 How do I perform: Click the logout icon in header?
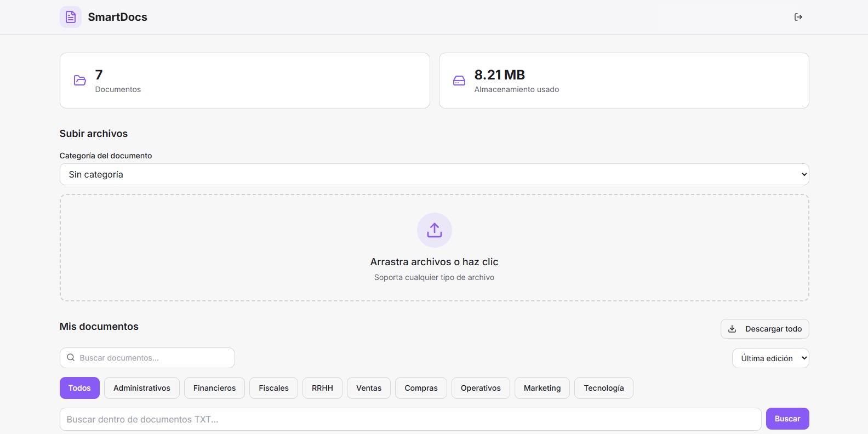[x=798, y=17]
